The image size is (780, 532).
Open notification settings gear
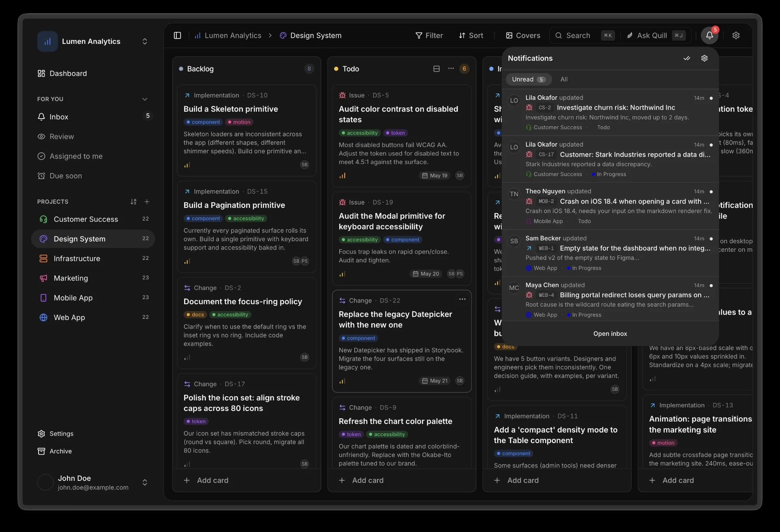[x=704, y=58]
